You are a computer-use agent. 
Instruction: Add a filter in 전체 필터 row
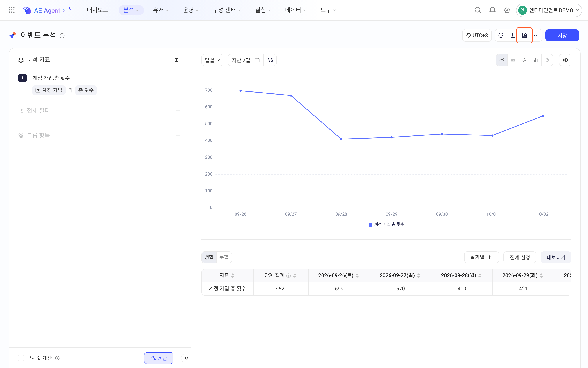tap(178, 111)
